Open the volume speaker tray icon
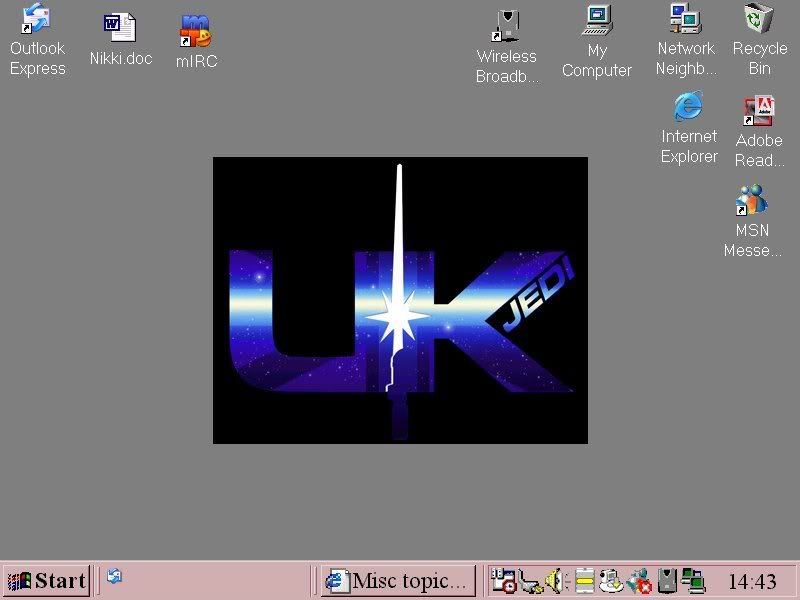 coord(556,580)
